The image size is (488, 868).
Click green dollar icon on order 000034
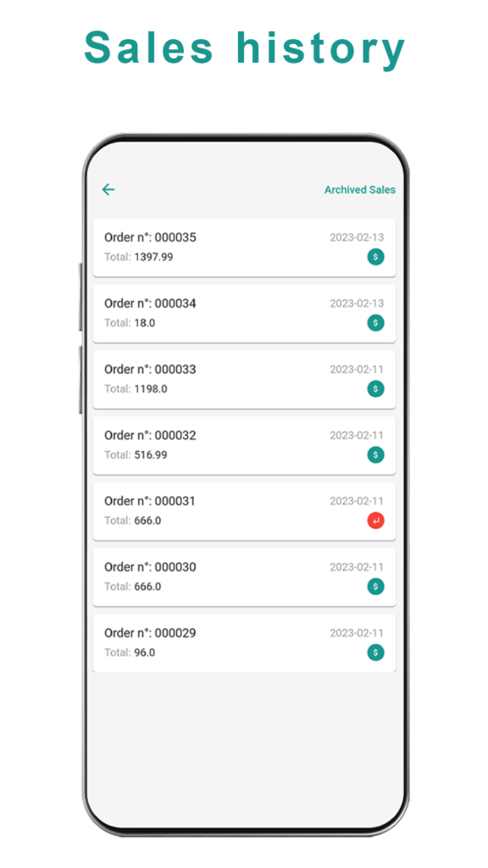point(375,323)
